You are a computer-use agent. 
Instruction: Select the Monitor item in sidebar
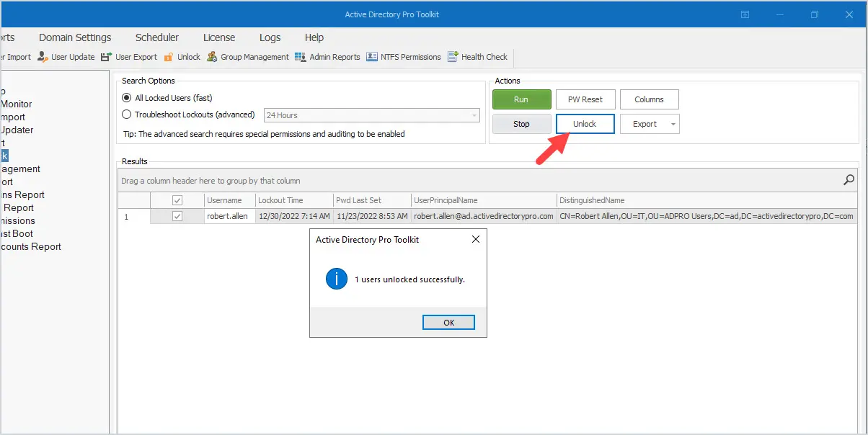tap(16, 104)
